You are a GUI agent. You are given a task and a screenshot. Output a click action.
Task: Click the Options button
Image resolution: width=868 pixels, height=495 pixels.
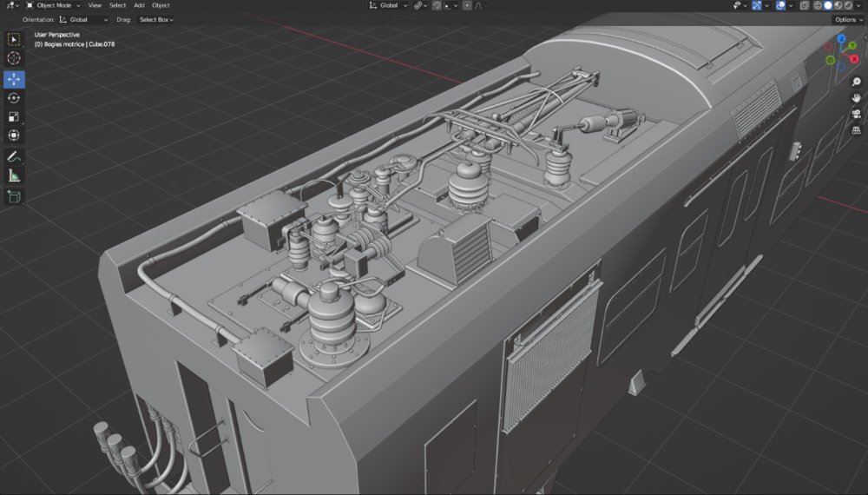click(848, 19)
